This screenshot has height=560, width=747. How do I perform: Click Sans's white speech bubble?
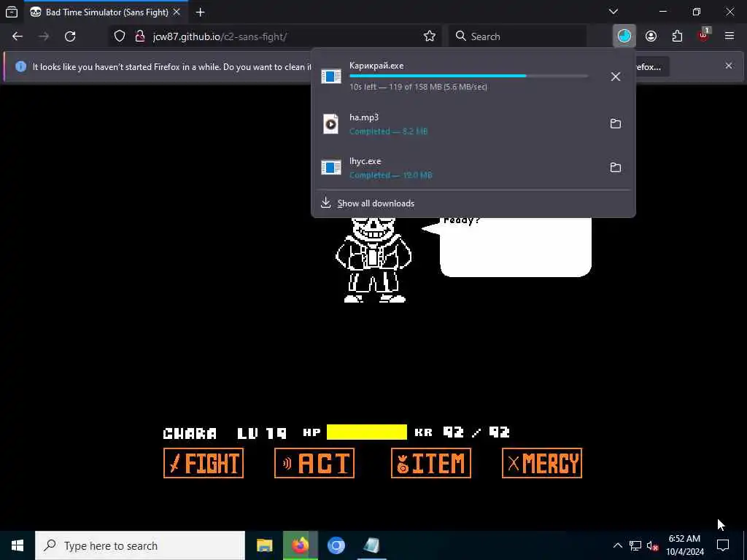[x=514, y=246]
